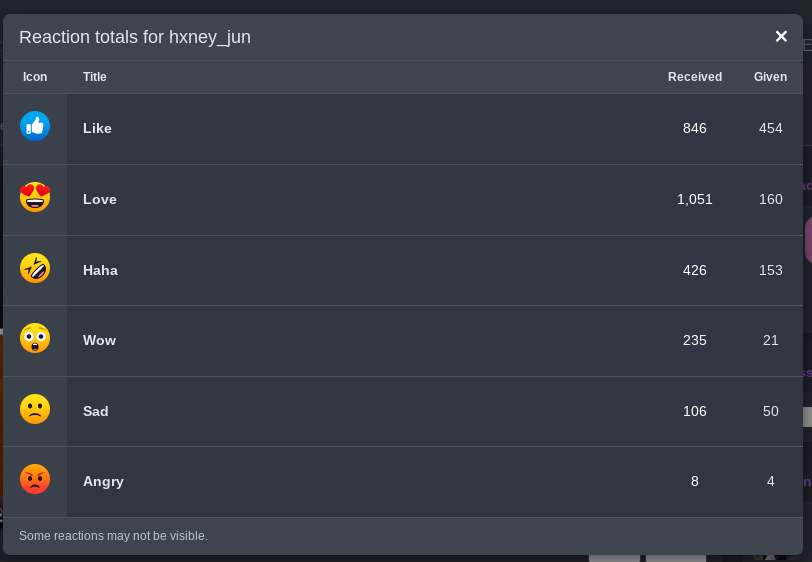
Task: Click the Angry red emoji icon
Action: [35, 479]
